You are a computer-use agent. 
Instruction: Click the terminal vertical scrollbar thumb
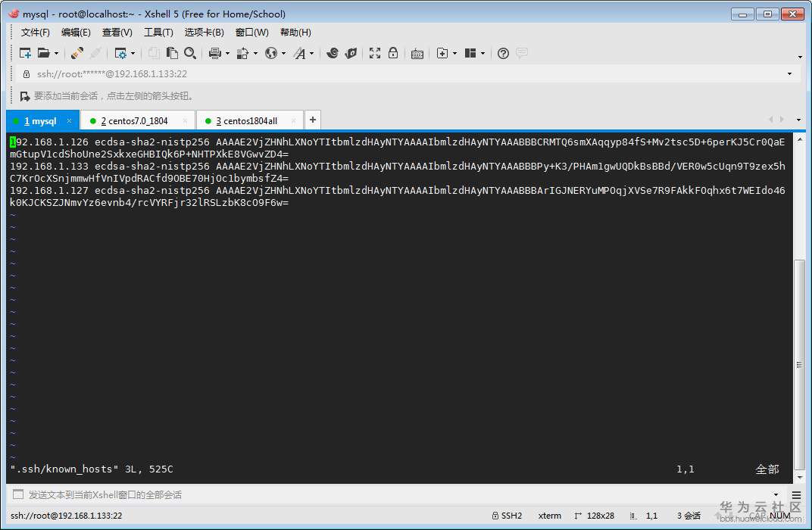click(x=800, y=365)
